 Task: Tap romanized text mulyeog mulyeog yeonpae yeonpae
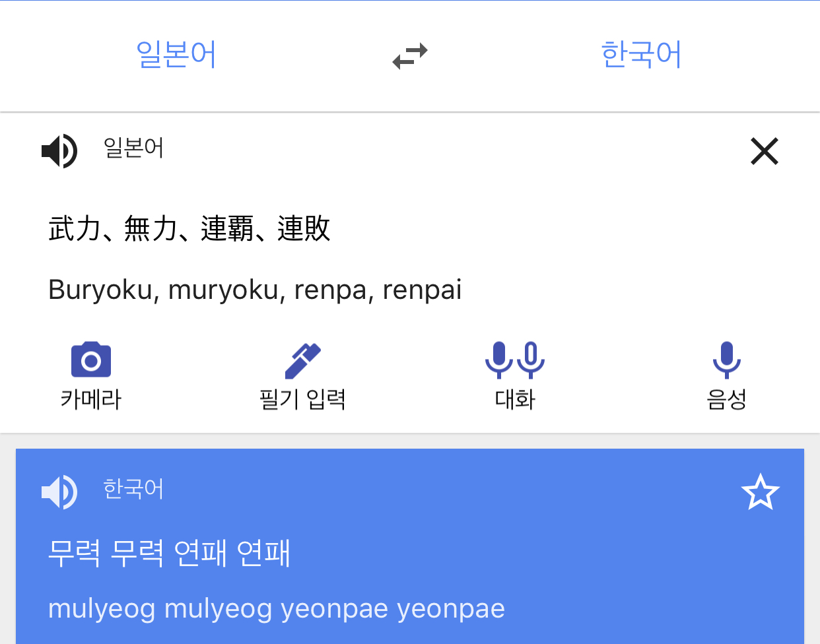276,608
